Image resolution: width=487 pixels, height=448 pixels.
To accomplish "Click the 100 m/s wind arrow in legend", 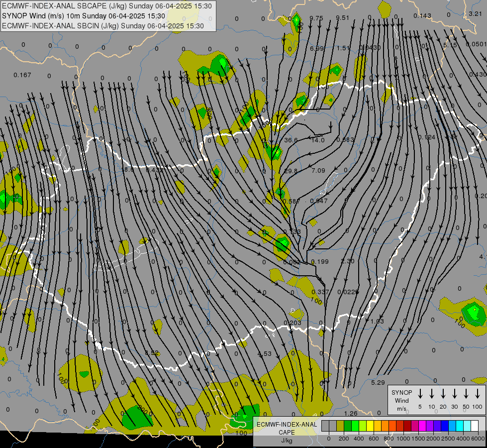I will point(478,394).
